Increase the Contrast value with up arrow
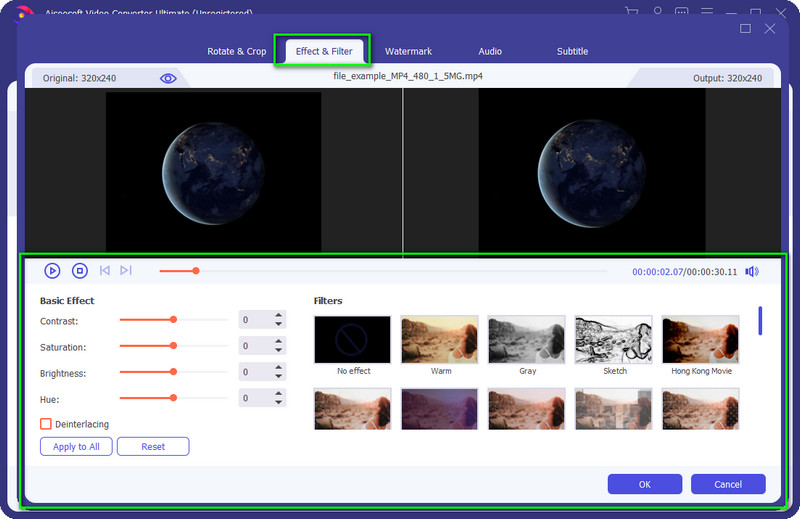Screen dimensions: 800x519 pos(279,316)
